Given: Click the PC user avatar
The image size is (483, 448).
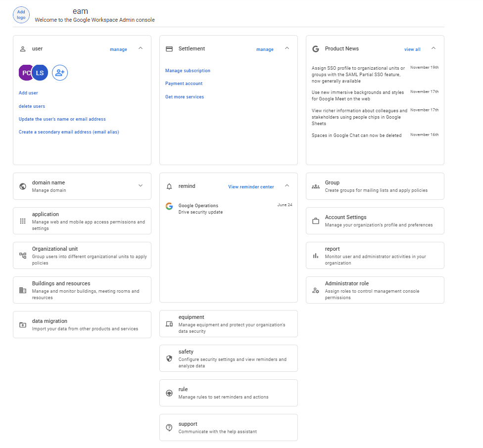Looking at the screenshot, I should pyautogui.click(x=26, y=73).
